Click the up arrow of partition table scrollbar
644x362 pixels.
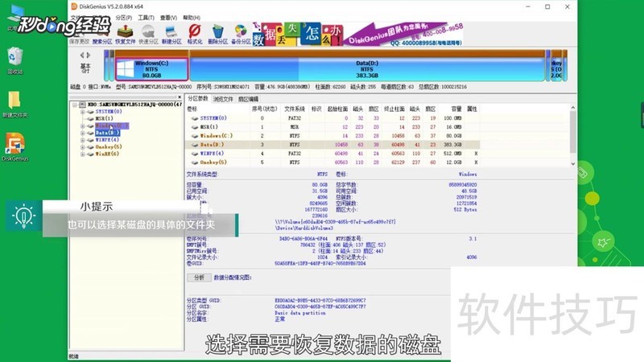[x=573, y=108]
